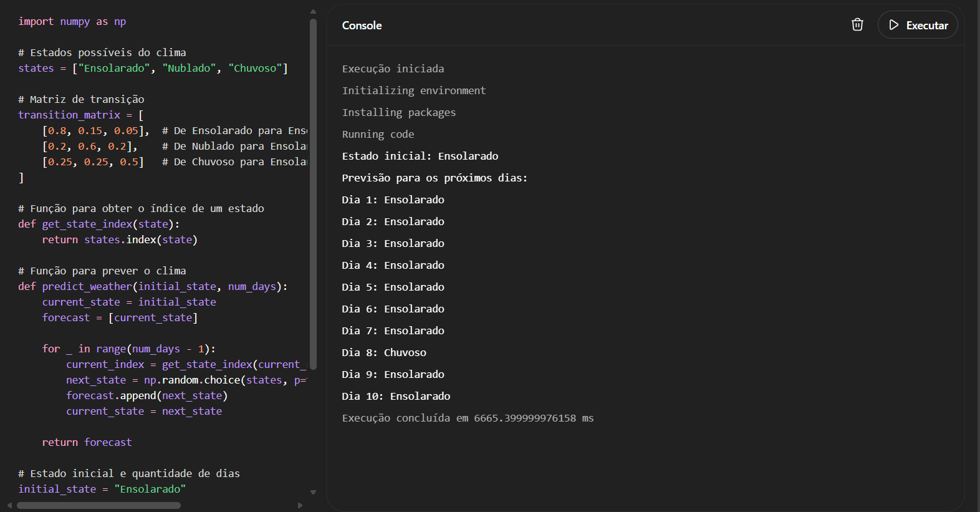Click the 'Estado inicial: Ensolarado' output line

420,157
